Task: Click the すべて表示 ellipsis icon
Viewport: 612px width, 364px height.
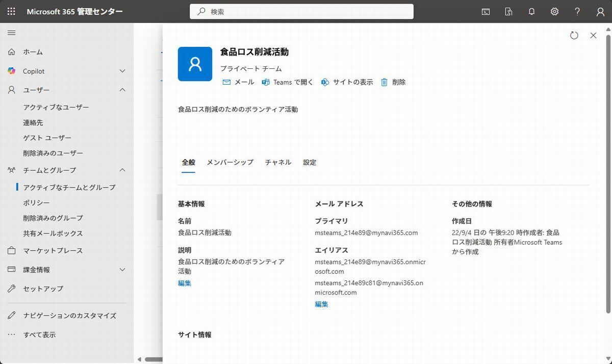Action: coord(11,334)
